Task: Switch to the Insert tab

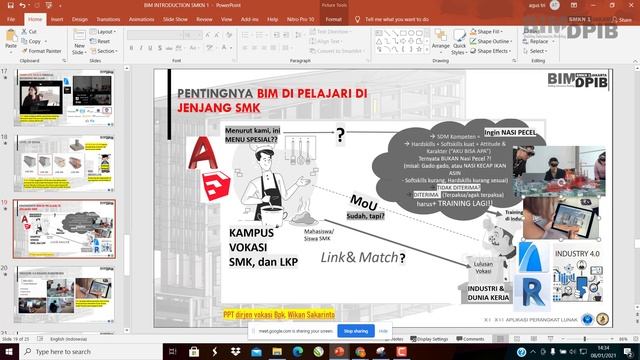Action: click(x=57, y=19)
